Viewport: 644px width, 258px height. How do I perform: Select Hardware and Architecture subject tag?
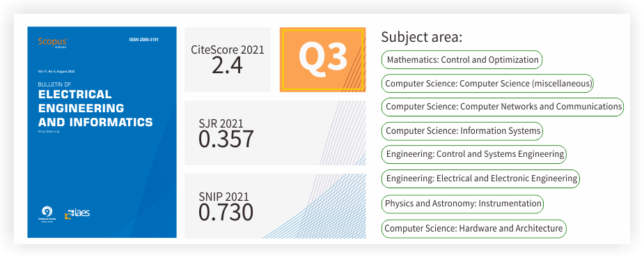point(474,229)
